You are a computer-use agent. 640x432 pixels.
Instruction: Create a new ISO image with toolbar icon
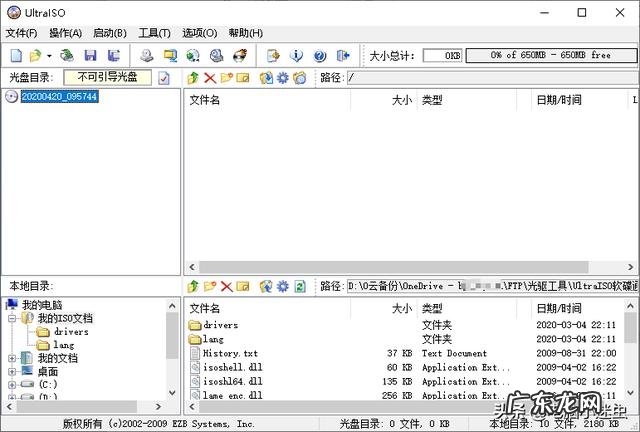[16, 55]
